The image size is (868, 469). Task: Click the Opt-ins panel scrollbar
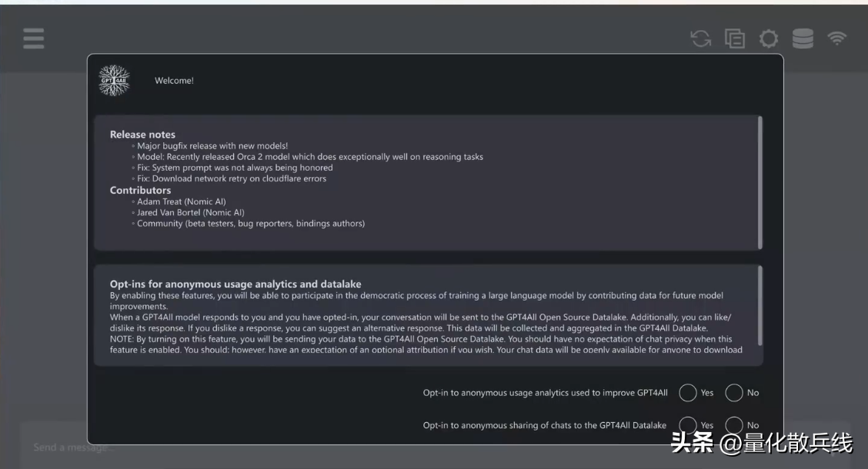click(x=760, y=306)
